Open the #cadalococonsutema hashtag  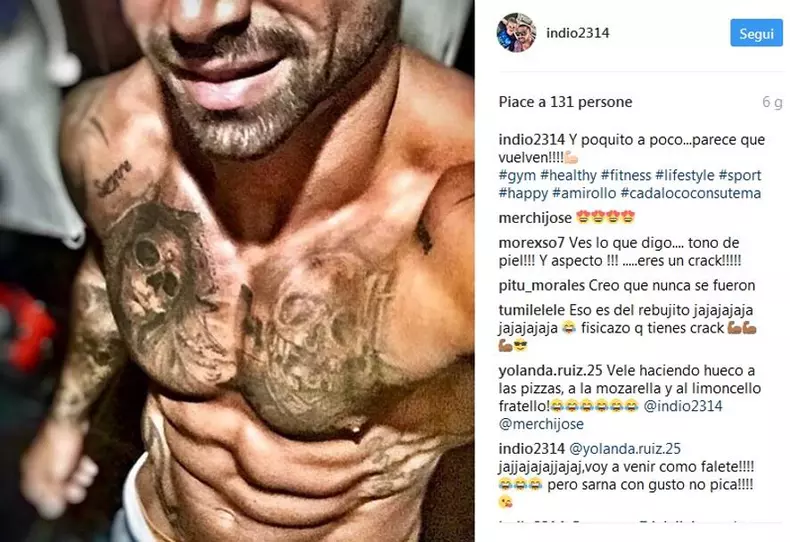(691, 193)
